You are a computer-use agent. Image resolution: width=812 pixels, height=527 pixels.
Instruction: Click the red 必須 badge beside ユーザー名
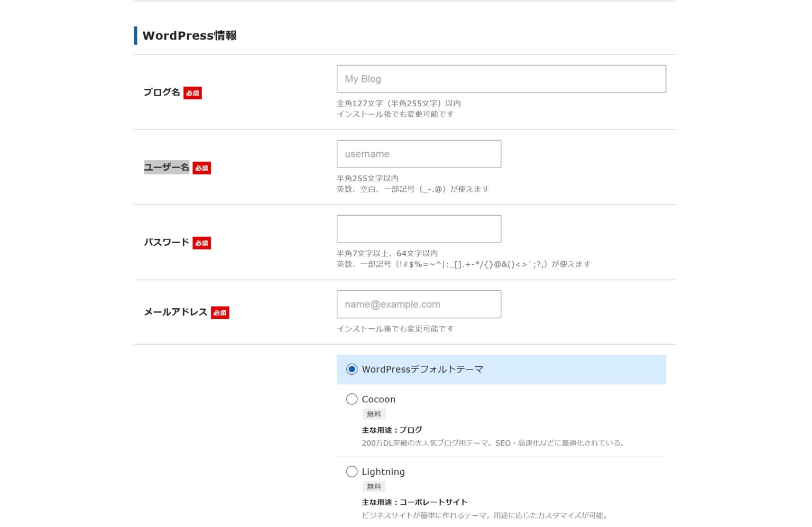click(201, 168)
